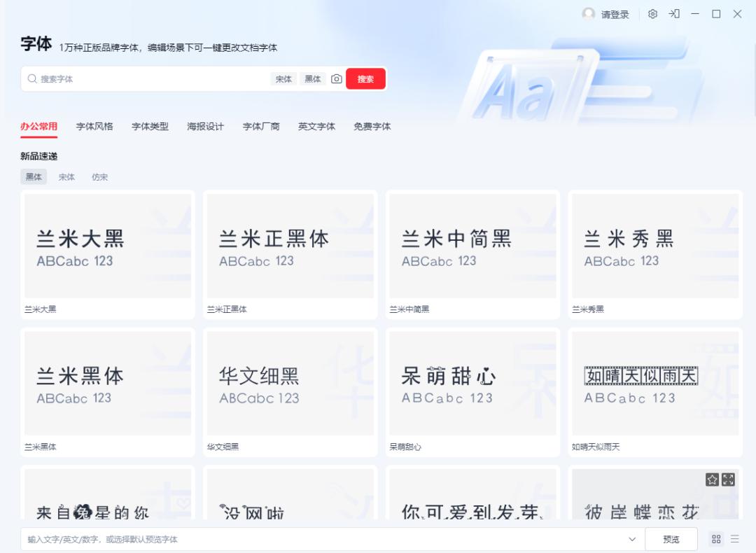Click the red 搜索 search button
The image size is (756, 553).
point(365,79)
